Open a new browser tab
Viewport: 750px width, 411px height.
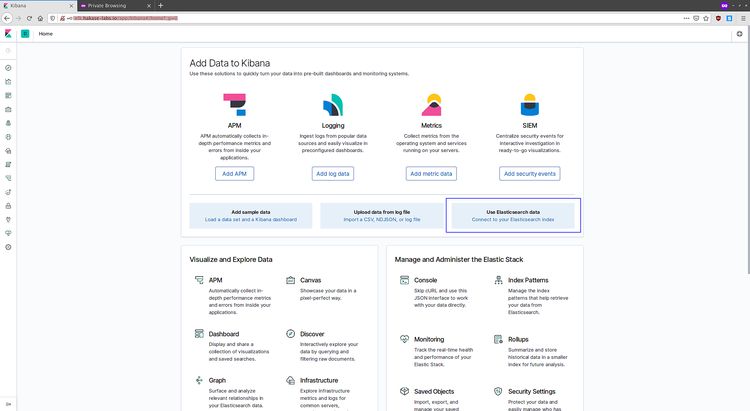tap(161, 6)
